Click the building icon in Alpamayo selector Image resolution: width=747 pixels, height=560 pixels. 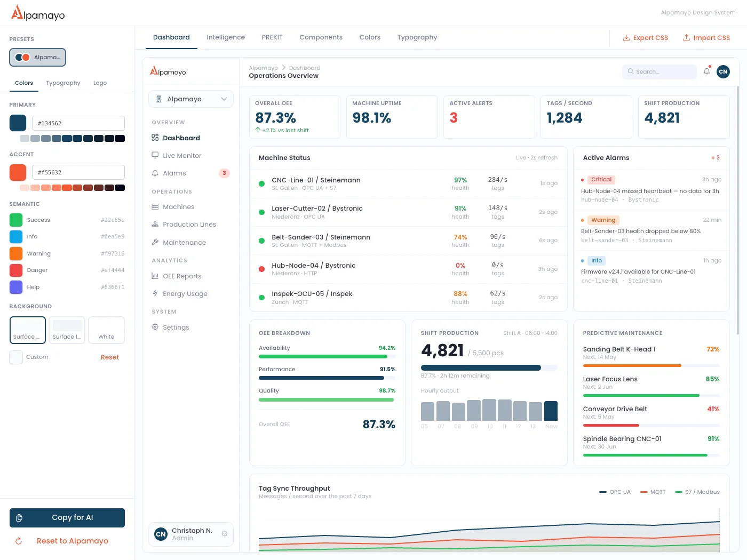coord(159,99)
